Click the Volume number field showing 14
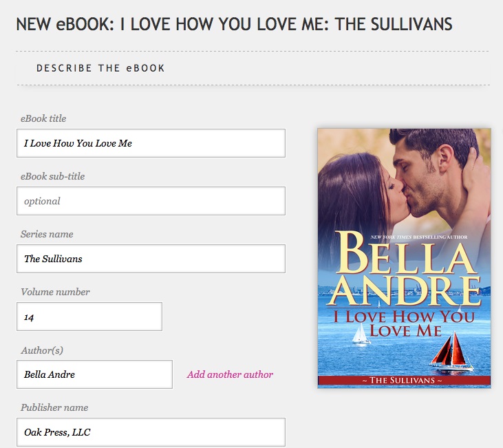503x448 pixels. pos(89,317)
